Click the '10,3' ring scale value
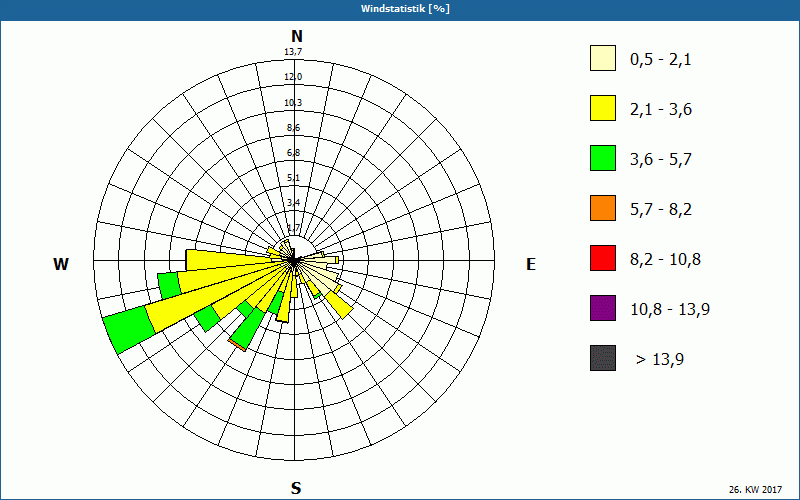The image size is (800, 500). pos(293,103)
